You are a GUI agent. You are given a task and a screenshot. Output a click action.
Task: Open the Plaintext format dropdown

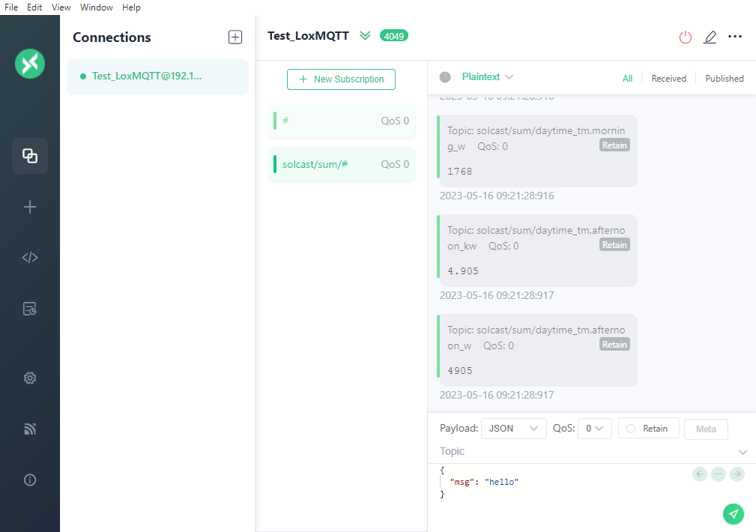point(487,77)
